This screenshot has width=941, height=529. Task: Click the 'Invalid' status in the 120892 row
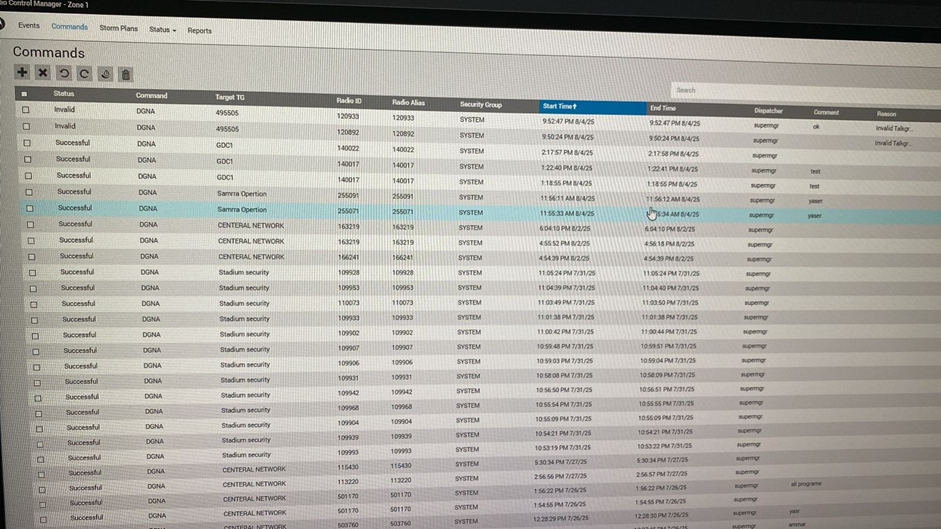[65, 126]
